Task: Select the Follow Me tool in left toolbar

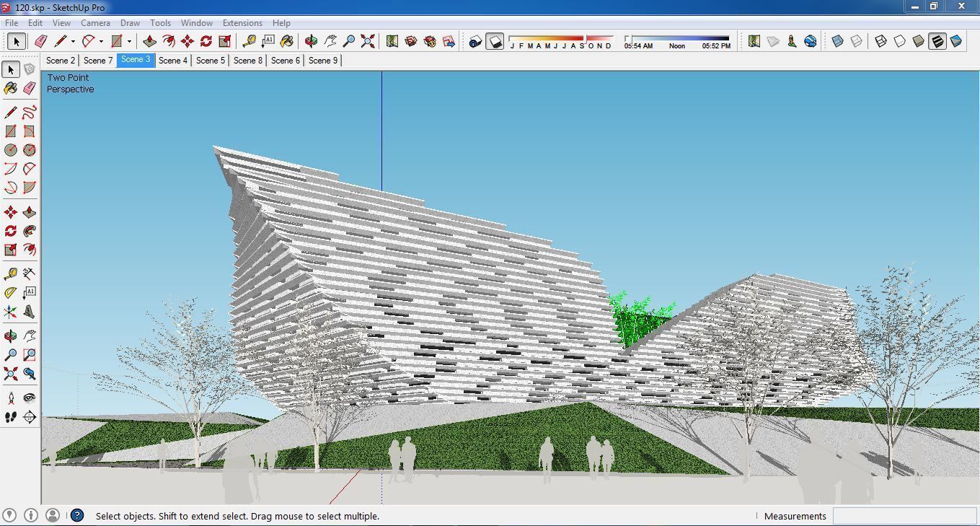Action: tap(29, 230)
